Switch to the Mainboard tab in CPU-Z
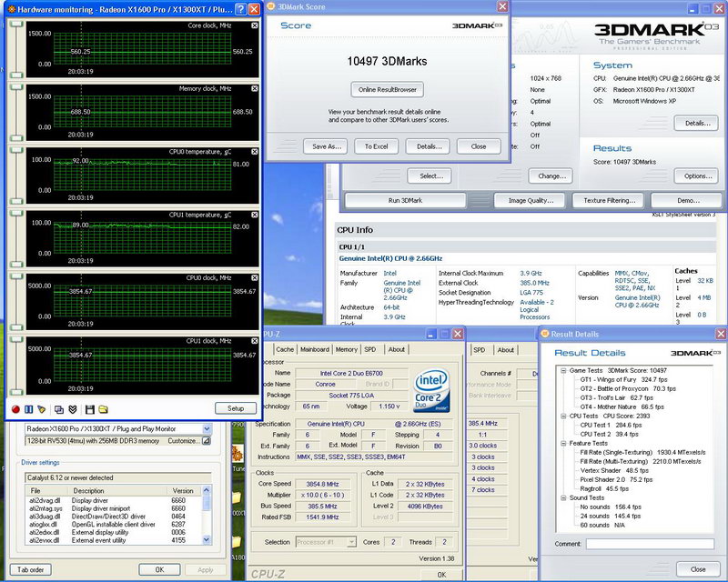The width and height of the screenshot is (728, 582). click(x=315, y=349)
